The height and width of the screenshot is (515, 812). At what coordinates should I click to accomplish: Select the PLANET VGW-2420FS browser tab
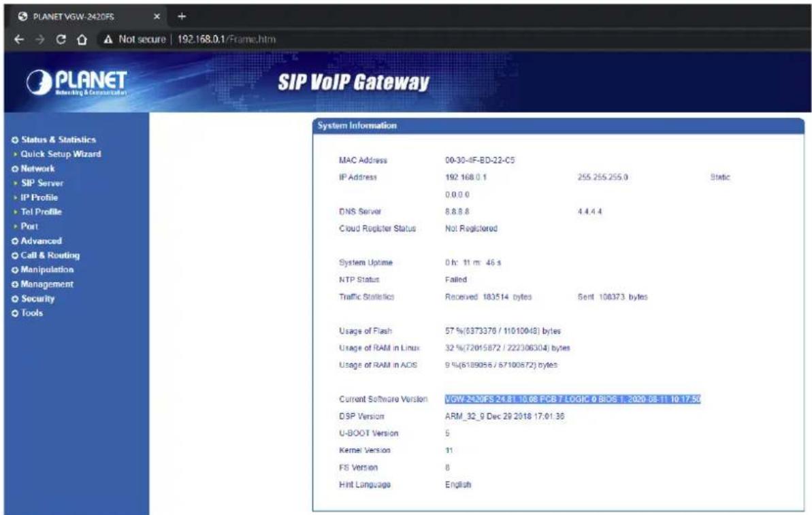pos(88,16)
